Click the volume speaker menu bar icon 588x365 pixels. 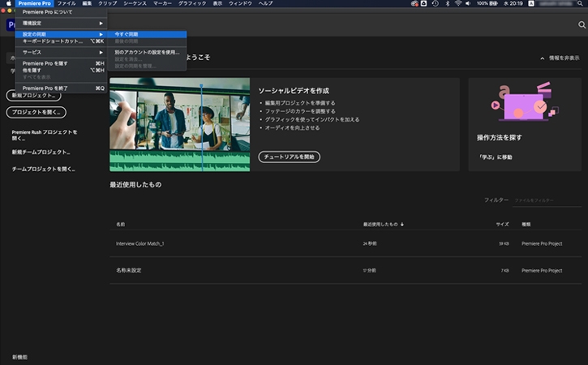pyautogui.click(x=468, y=3)
